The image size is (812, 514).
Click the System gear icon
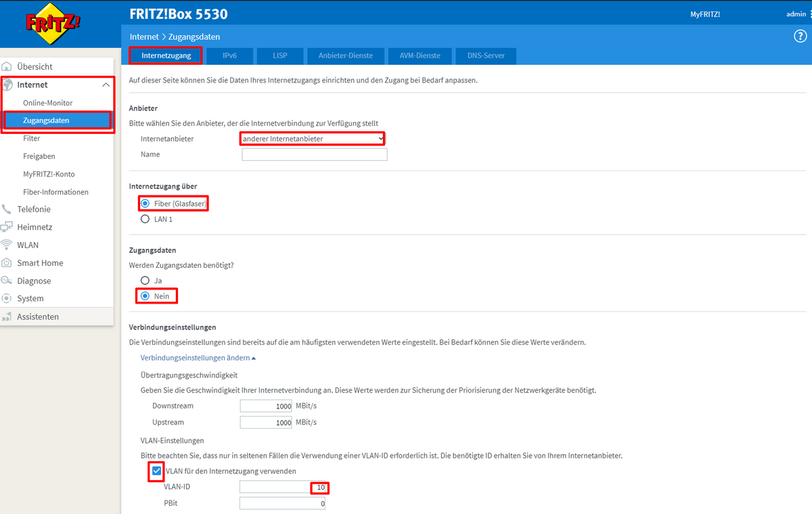click(x=7, y=298)
